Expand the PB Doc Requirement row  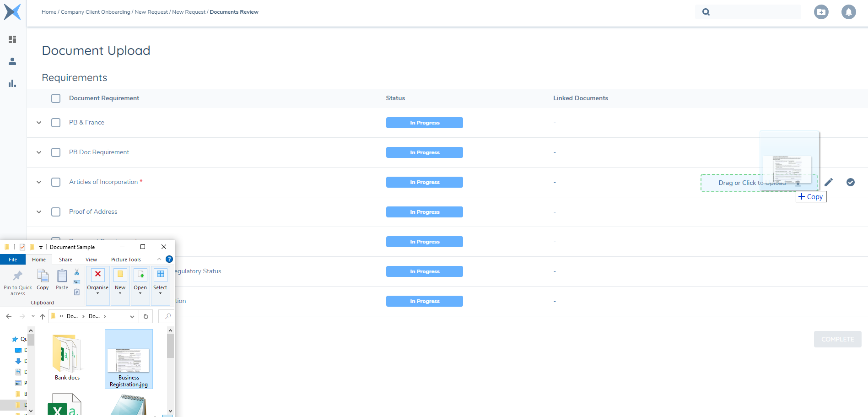tap(39, 152)
